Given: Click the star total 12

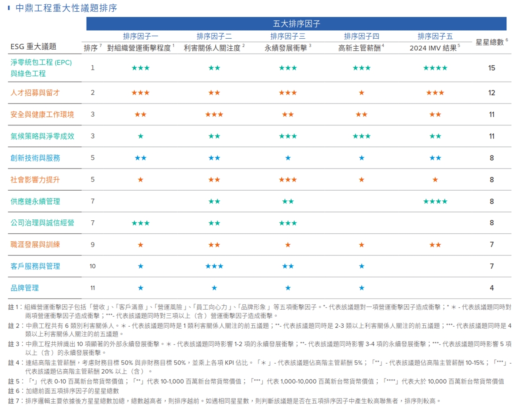Looking at the screenshot, I should click(x=492, y=93).
